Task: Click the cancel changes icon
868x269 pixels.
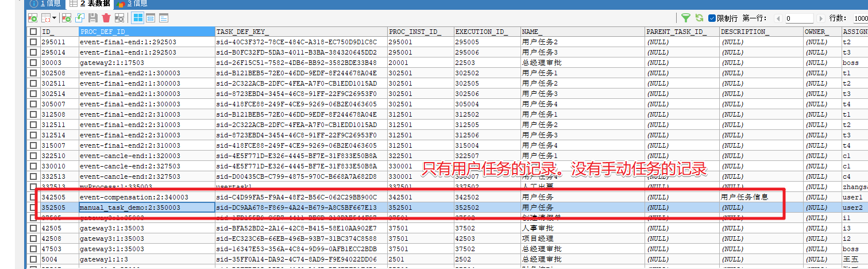Action: (119, 18)
